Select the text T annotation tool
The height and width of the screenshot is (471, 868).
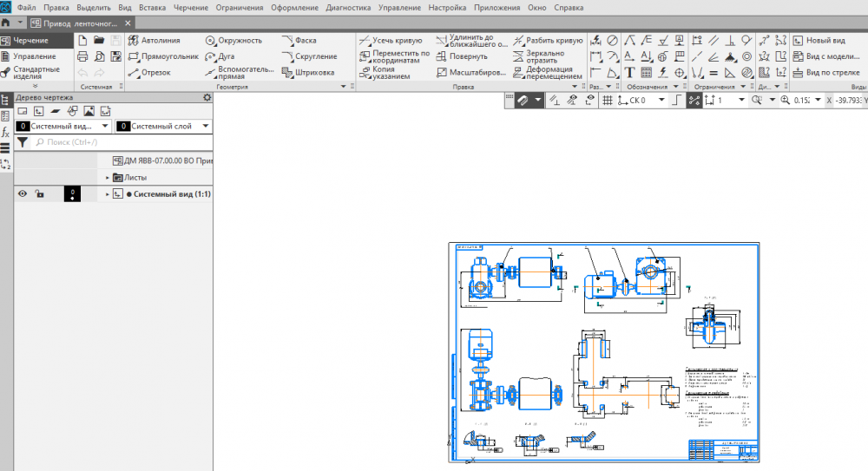coord(629,73)
